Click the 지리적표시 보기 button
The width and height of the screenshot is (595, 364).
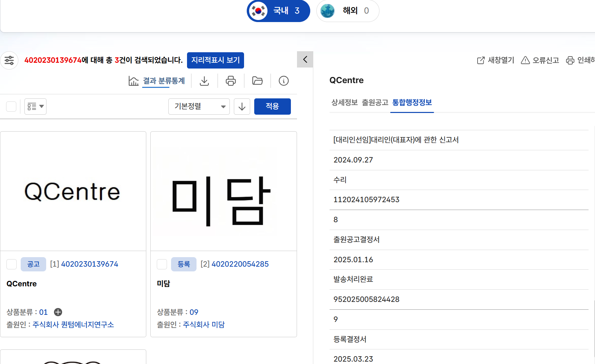[x=216, y=60]
